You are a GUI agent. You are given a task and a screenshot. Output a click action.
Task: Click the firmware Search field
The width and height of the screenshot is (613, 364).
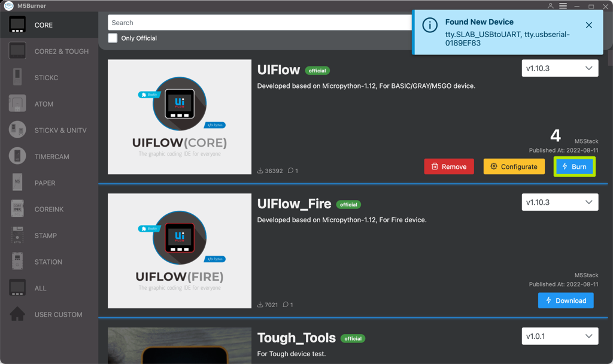point(260,23)
